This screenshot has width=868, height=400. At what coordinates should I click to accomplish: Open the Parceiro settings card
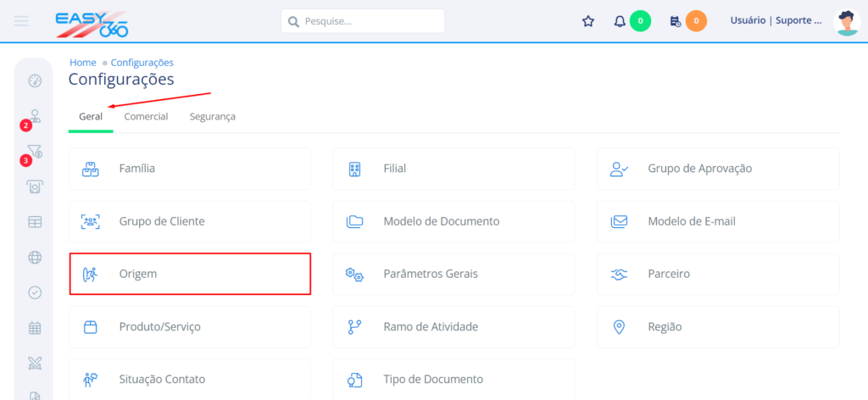(x=718, y=274)
